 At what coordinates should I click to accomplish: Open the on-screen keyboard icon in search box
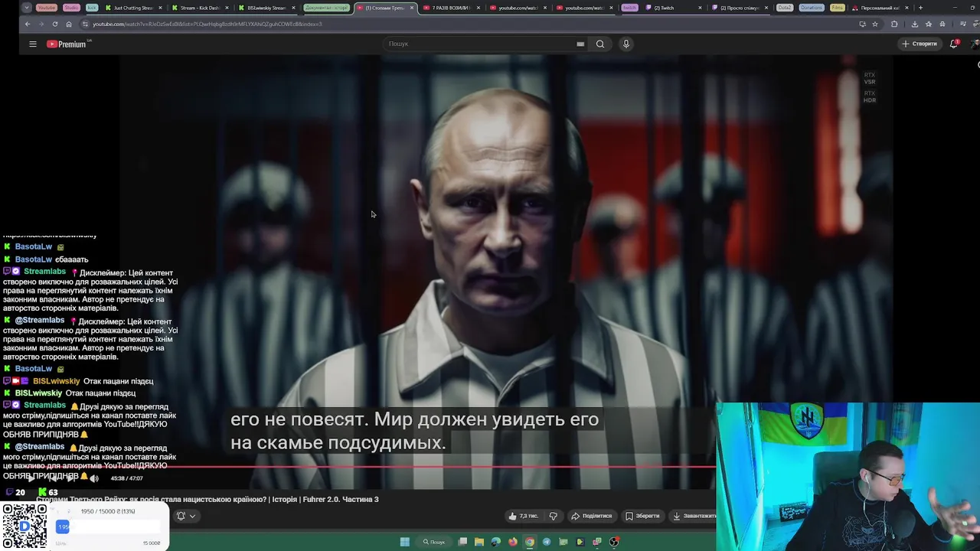580,44
